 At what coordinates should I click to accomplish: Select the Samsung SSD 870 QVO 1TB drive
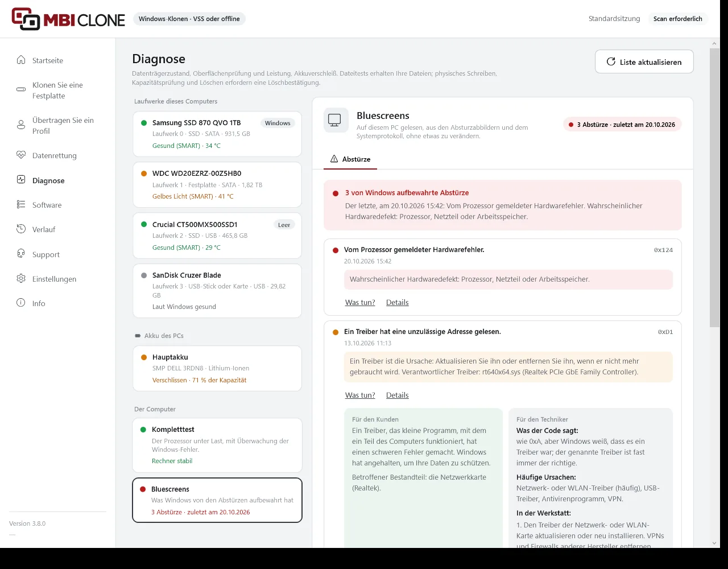(x=217, y=134)
